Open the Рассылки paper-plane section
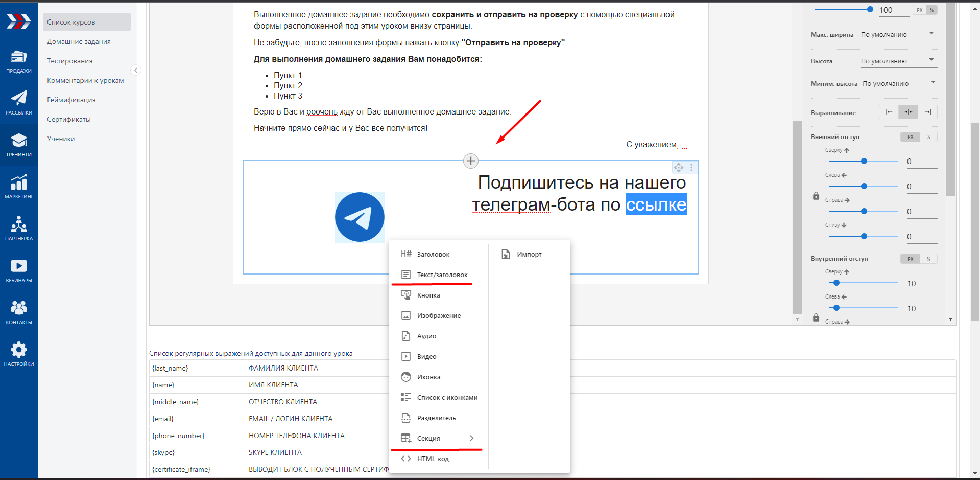 point(18,103)
